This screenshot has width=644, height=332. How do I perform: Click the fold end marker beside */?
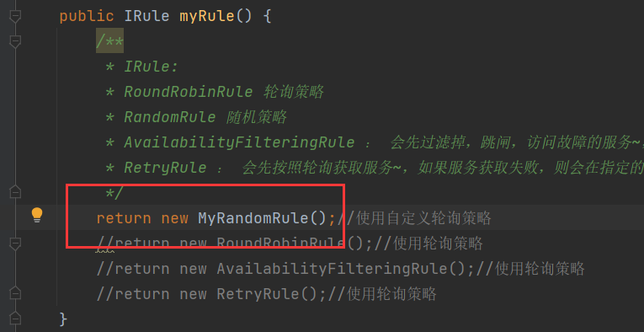point(15,191)
